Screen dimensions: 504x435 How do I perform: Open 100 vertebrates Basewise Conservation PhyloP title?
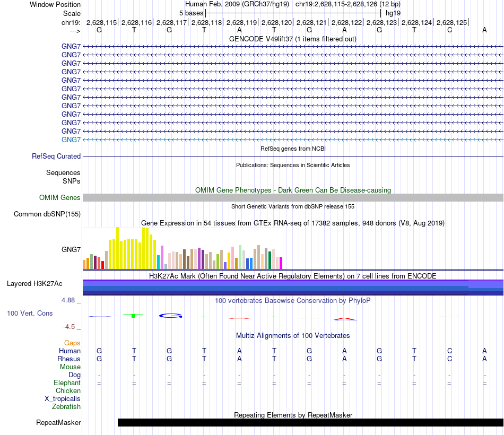[x=292, y=301]
